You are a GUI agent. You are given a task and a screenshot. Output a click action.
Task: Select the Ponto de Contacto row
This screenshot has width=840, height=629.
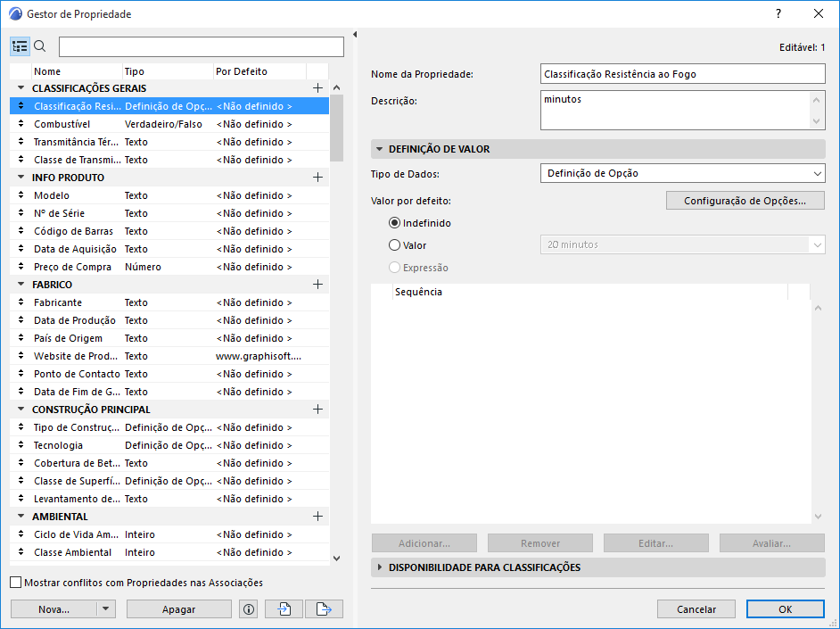click(169, 374)
